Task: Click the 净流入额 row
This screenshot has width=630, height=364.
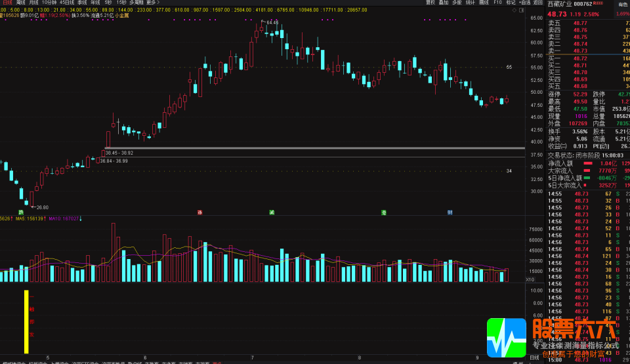Action: coord(588,163)
